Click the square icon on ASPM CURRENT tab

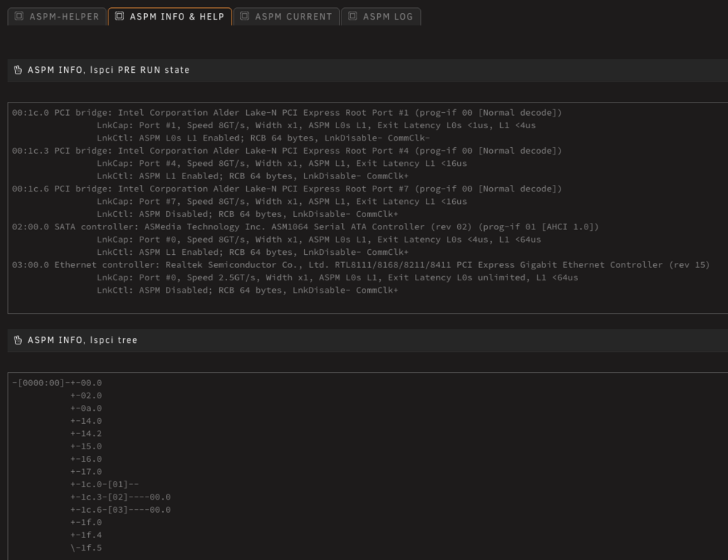click(x=245, y=16)
